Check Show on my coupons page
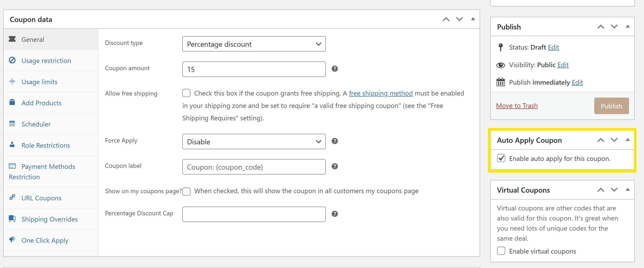 (186, 192)
